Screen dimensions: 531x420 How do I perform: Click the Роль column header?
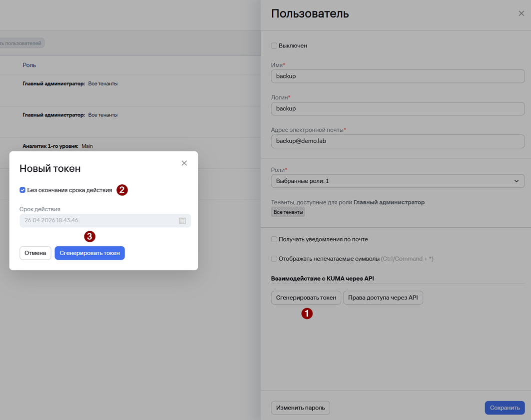[x=29, y=65]
